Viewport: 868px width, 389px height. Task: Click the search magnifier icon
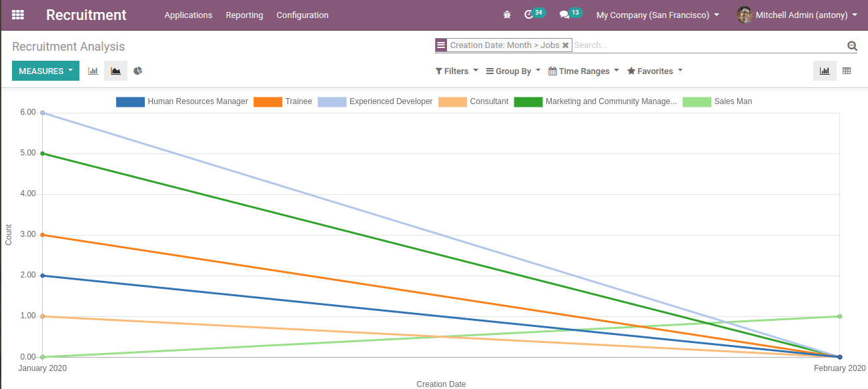(852, 45)
